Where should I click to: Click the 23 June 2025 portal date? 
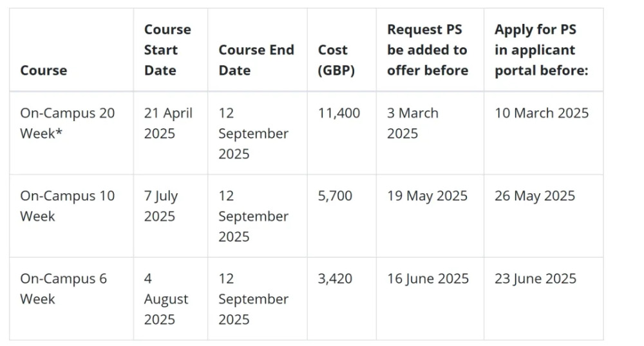(535, 278)
